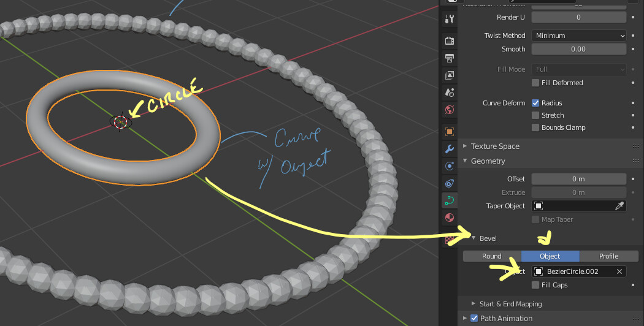Click the eyedropper in Taper Object field
This screenshot has height=326, width=644.
(619, 206)
